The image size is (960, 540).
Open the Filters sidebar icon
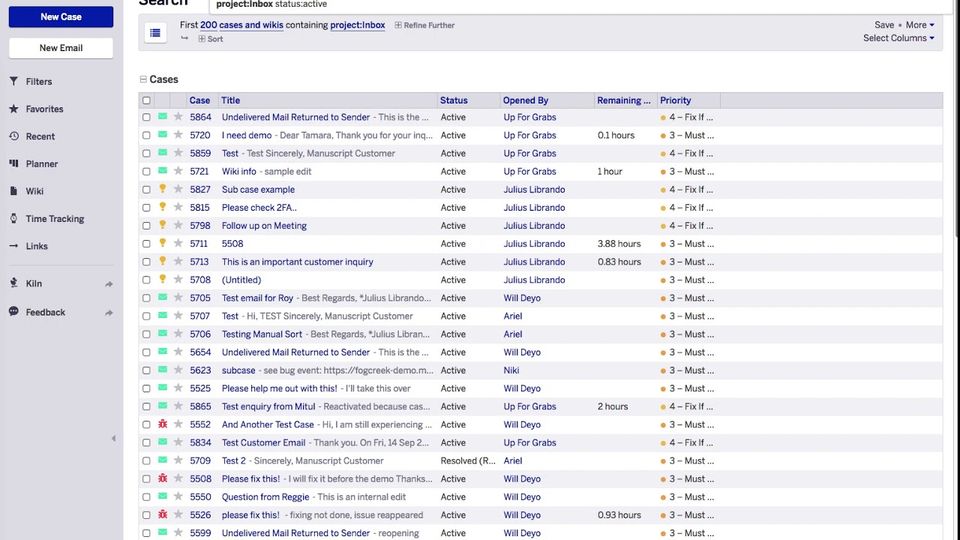13,81
